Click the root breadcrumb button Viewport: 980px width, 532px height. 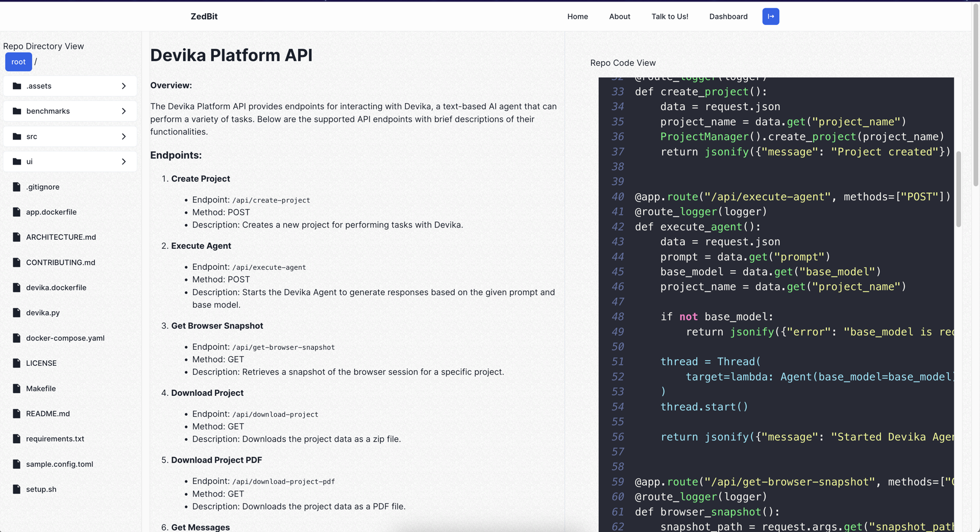pyautogui.click(x=18, y=62)
